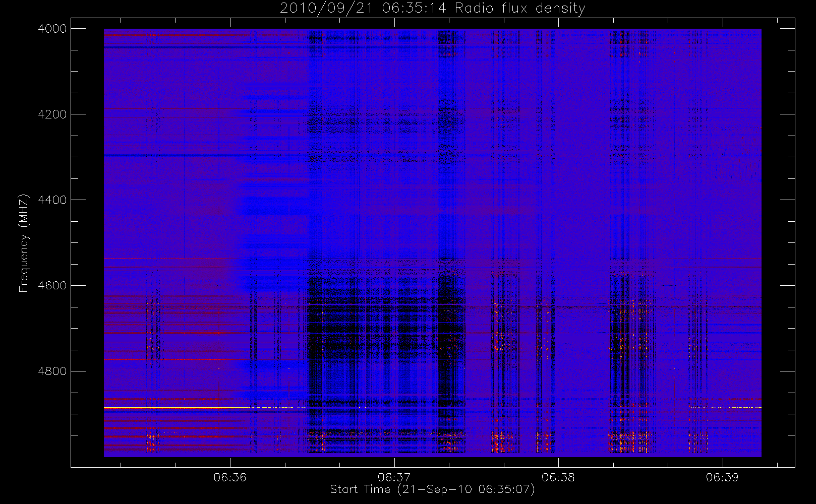Click the "Start Time (21-Sep-10 06:35:07)" label
This screenshot has height=504, width=816.
click(432, 489)
